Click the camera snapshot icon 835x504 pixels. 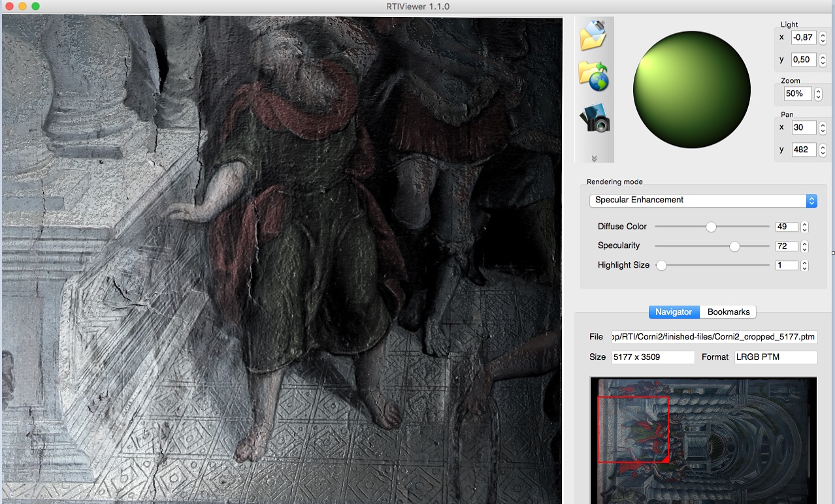[x=594, y=118]
